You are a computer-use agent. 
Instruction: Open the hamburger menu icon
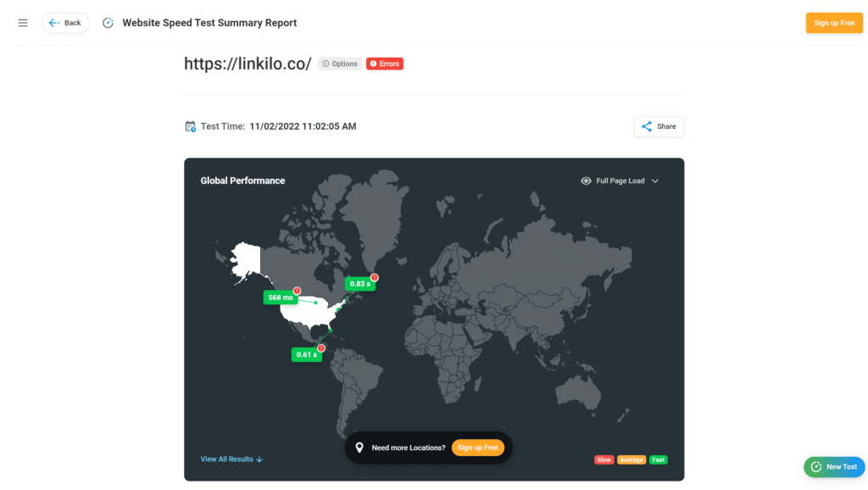coord(23,23)
